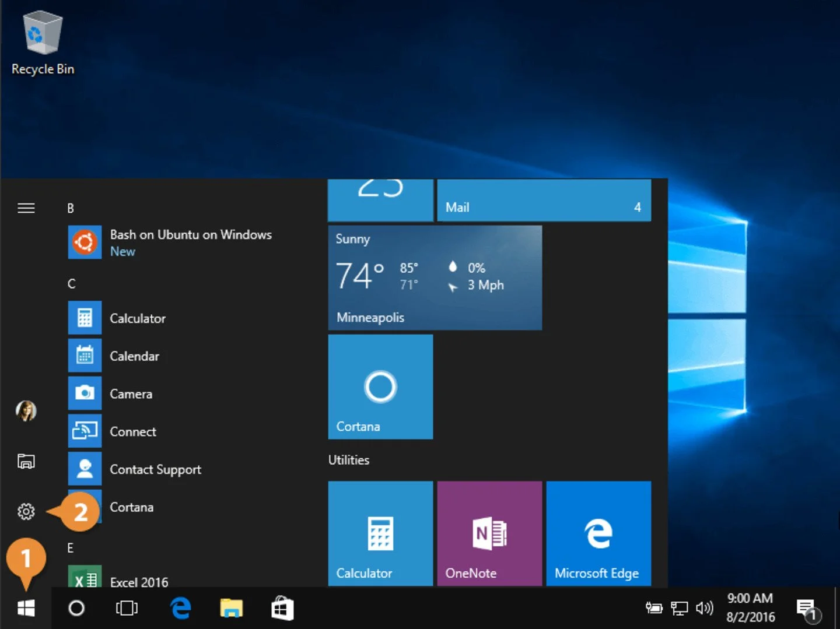Check the battery power tray icon
Image resolution: width=840 pixels, height=629 pixels.
click(x=654, y=609)
